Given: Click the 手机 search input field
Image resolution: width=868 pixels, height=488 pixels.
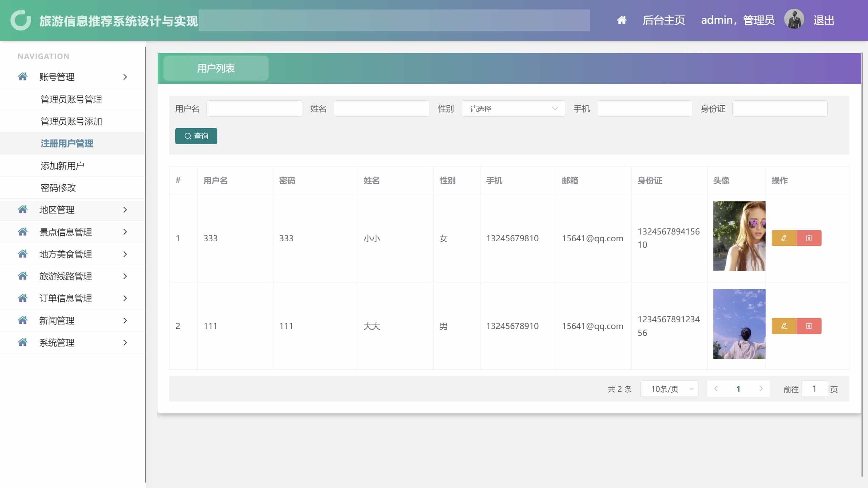Looking at the screenshot, I should 645,109.
